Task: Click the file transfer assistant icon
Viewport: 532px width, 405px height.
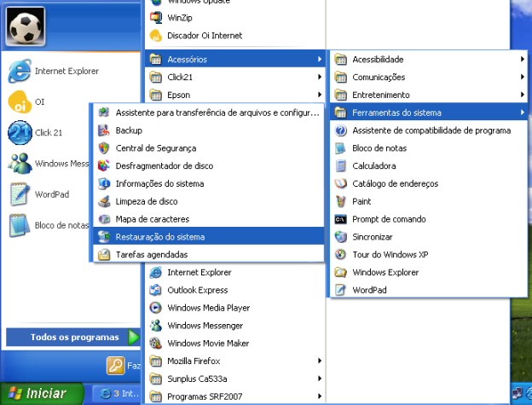Action: 104,113
